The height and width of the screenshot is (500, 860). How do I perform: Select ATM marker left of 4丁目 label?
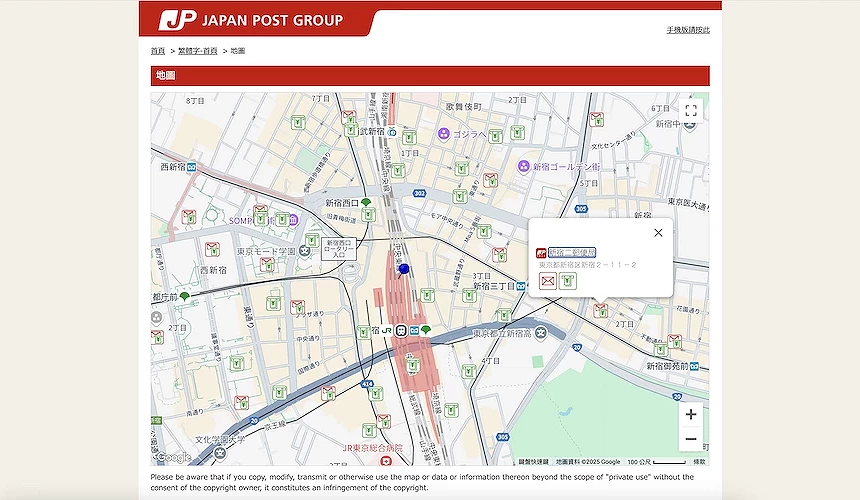(468, 371)
